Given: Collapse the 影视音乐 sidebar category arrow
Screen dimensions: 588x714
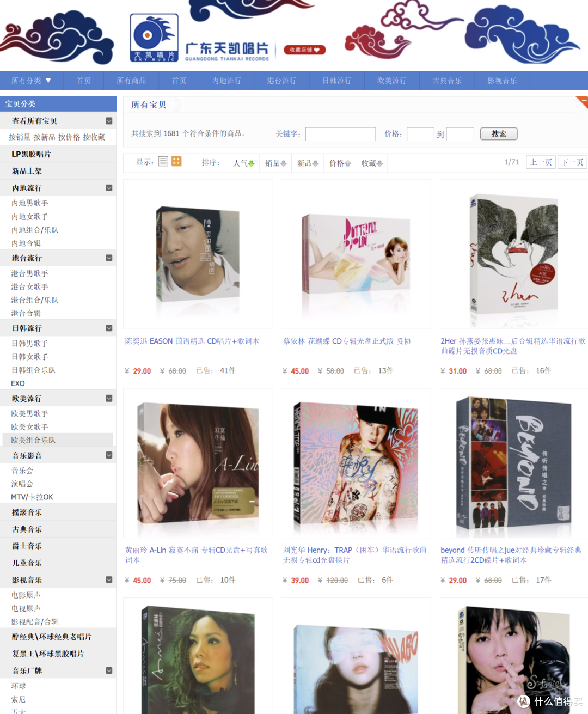Looking at the screenshot, I should point(109,580).
